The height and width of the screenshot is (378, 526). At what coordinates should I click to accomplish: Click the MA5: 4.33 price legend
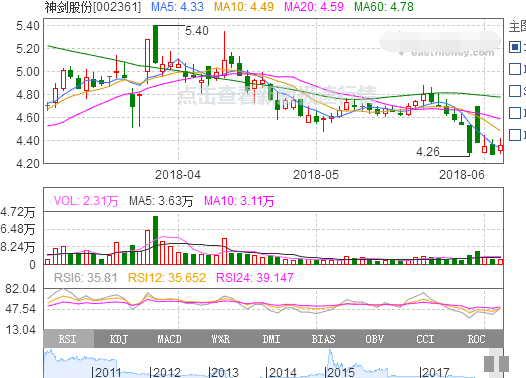point(177,7)
